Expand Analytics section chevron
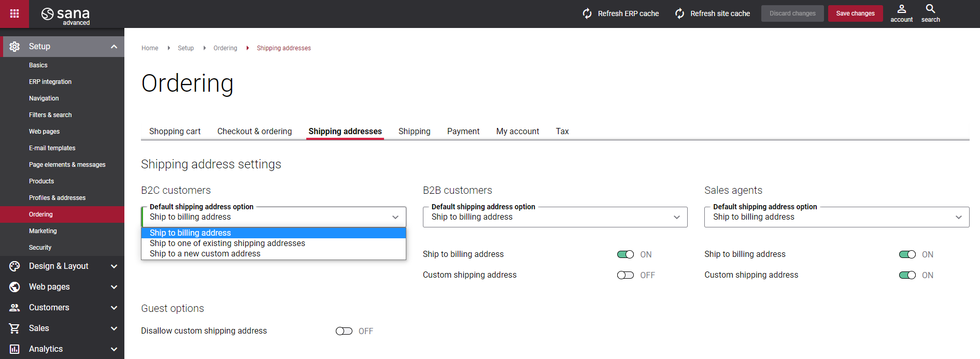Image resolution: width=980 pixels, height=359 pixels. point(114,349)
